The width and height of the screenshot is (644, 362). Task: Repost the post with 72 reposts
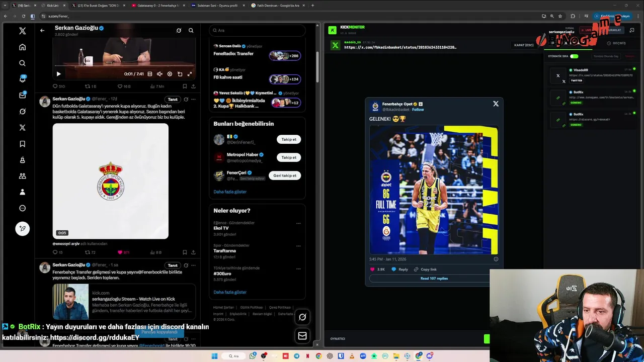[90, 252]
